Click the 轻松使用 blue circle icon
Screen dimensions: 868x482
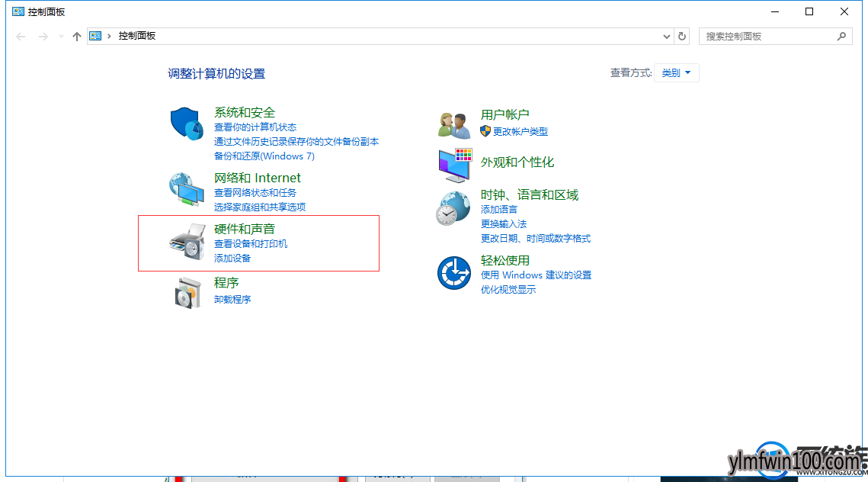point(454,272)
